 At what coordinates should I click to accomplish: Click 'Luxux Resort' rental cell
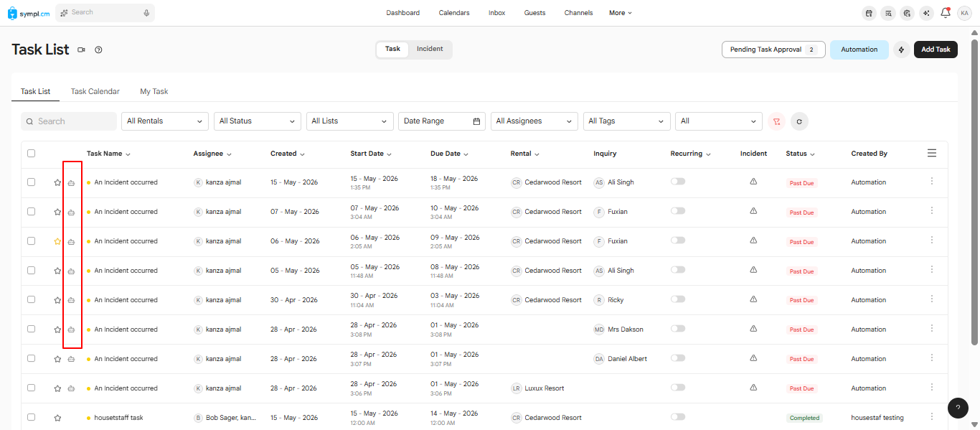[x=537, y=388]
